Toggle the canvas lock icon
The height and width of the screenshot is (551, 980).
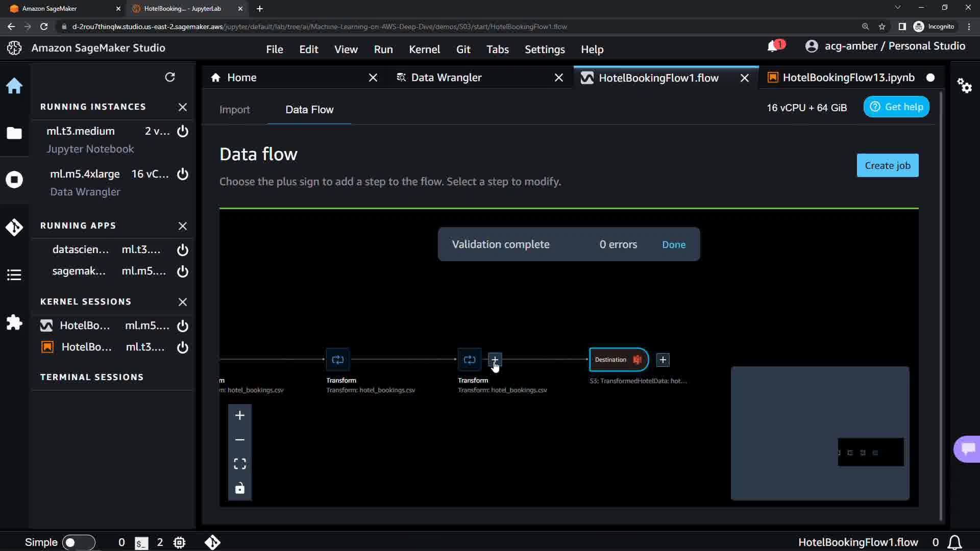click(x=240, y=488)
